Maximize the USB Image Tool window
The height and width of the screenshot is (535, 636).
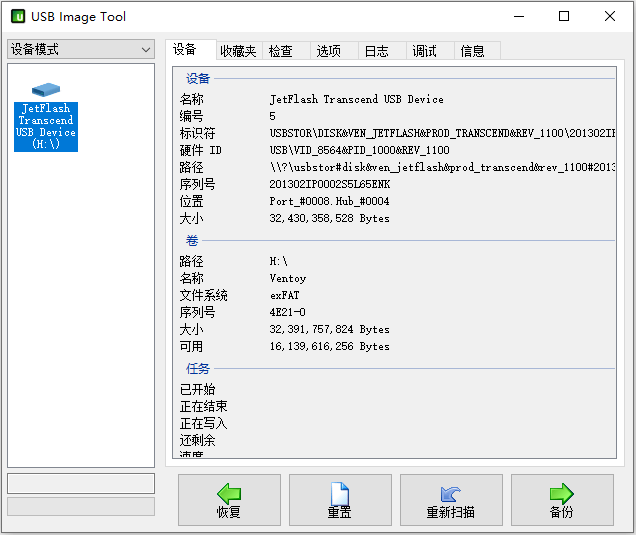[x=564, y=17]
